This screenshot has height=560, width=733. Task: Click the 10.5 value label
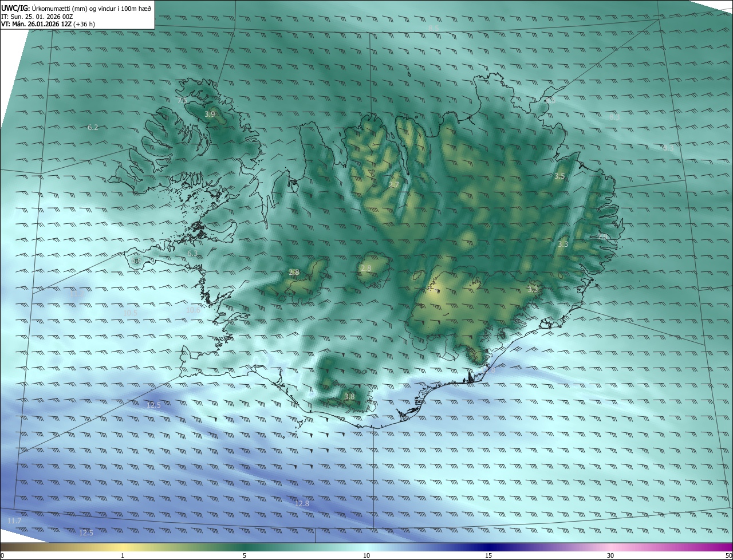[131, 313]
